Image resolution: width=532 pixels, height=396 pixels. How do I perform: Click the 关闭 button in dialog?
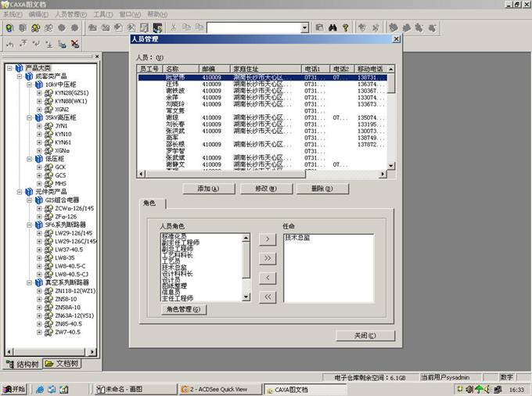click(x=365, y=336)
